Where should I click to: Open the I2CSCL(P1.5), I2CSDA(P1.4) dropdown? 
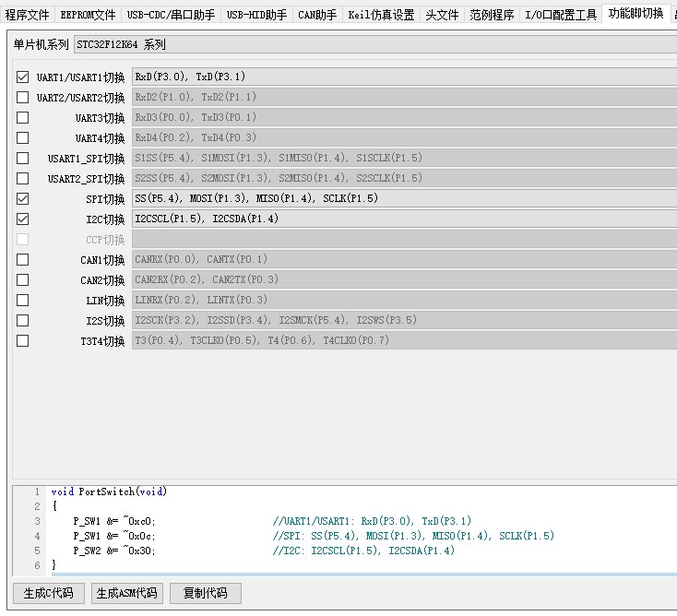pos(404,219)
